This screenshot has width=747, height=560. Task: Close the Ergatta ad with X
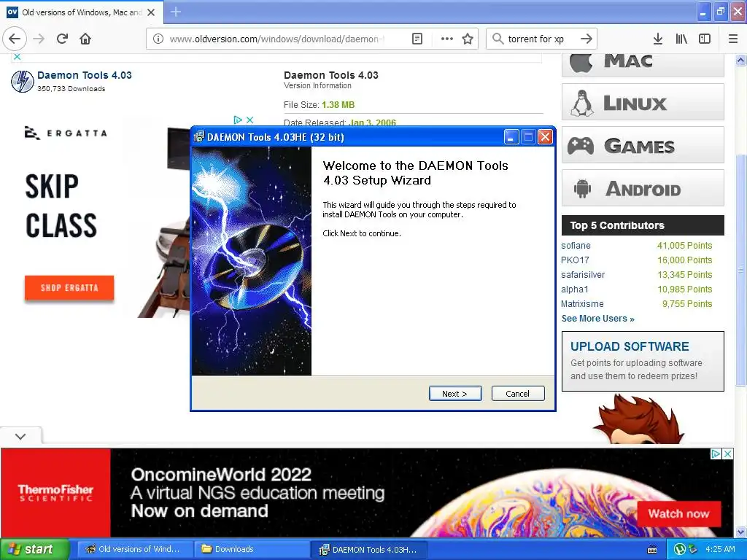click(x=249, y=120)
